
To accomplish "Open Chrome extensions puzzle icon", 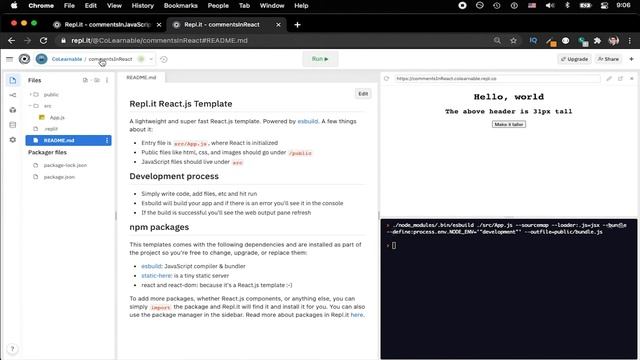I will click(x=598, y=40).
